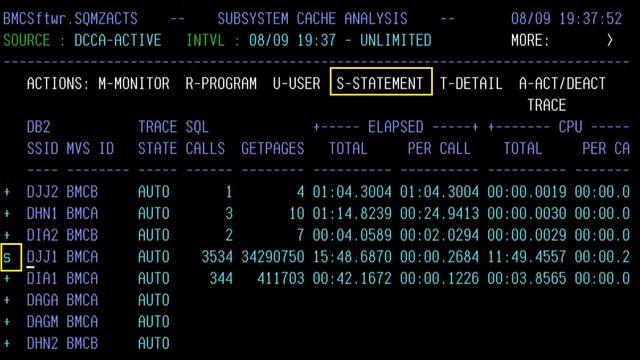Screen dimensions: 640x360
Task: Click SSID DHN2 in the table
Action: point(42,343)
